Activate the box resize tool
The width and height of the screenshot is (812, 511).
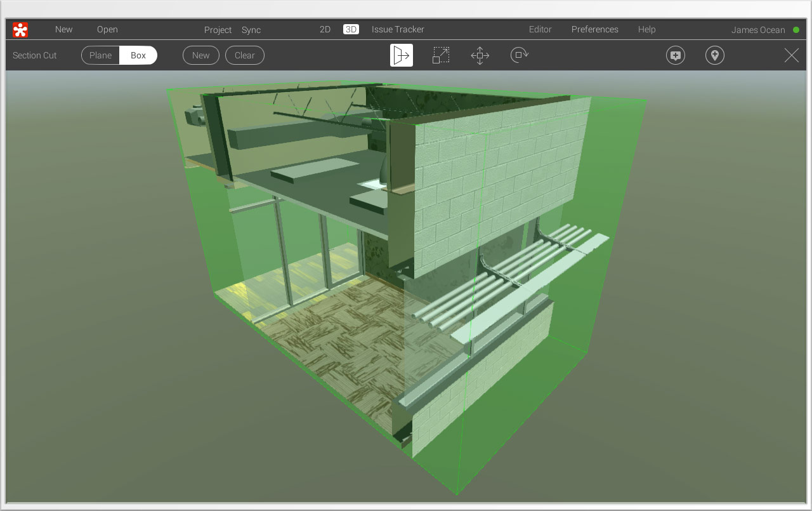(x=440, y=55)
